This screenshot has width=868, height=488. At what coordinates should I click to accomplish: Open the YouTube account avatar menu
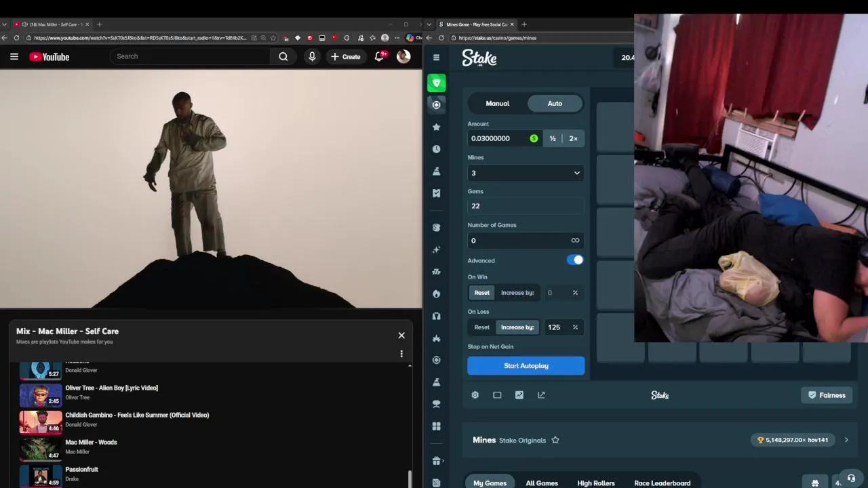(x=403, y=57)
